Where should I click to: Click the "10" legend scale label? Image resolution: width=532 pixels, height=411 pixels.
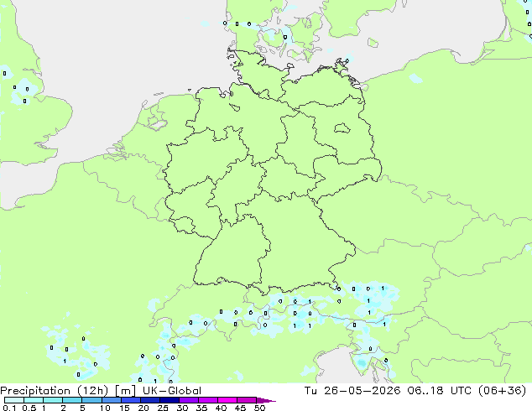coord(105,408)
